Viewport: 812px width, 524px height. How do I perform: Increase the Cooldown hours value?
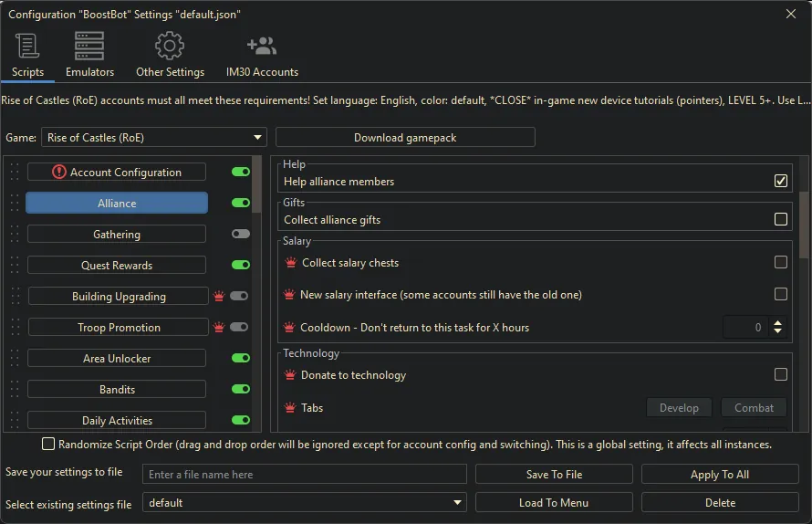778,323
